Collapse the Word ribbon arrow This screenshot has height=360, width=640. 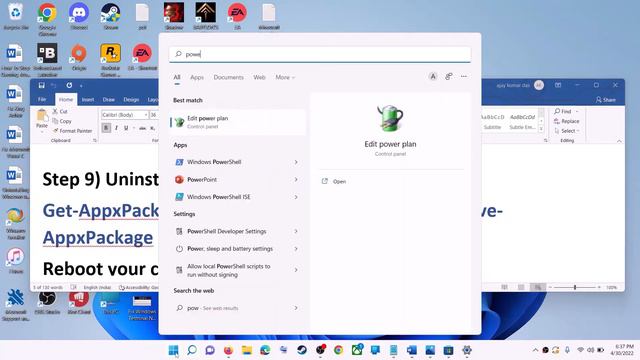(x=619, y=141)
